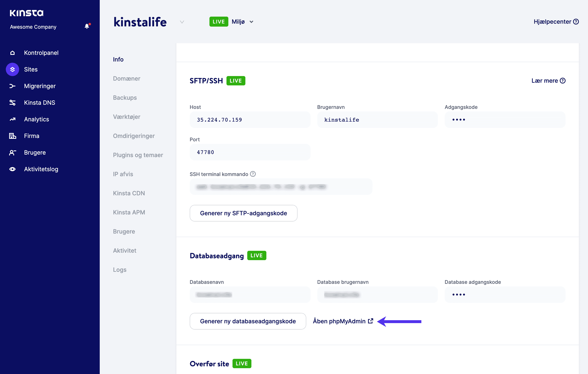
Task: Open Kinsta DNS in main sidebar
Action: pyautogui.click(x=39, y=102)
